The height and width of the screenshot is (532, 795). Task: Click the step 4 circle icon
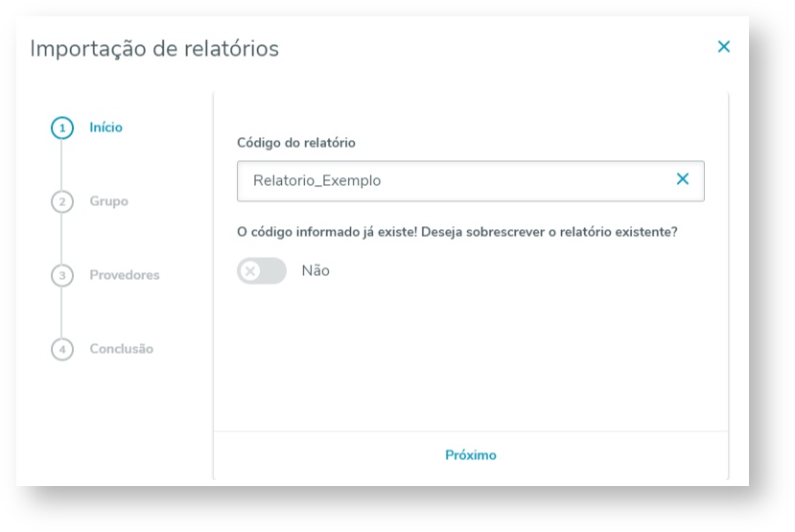click(62, 350)
